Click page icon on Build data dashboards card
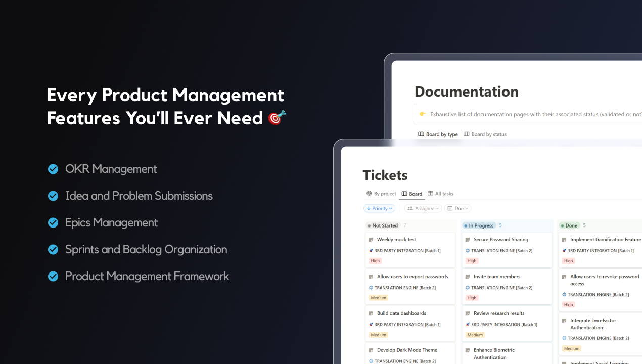Image resolution: width=642 pixels, height=364 pixels. click(x=371, y=313)
